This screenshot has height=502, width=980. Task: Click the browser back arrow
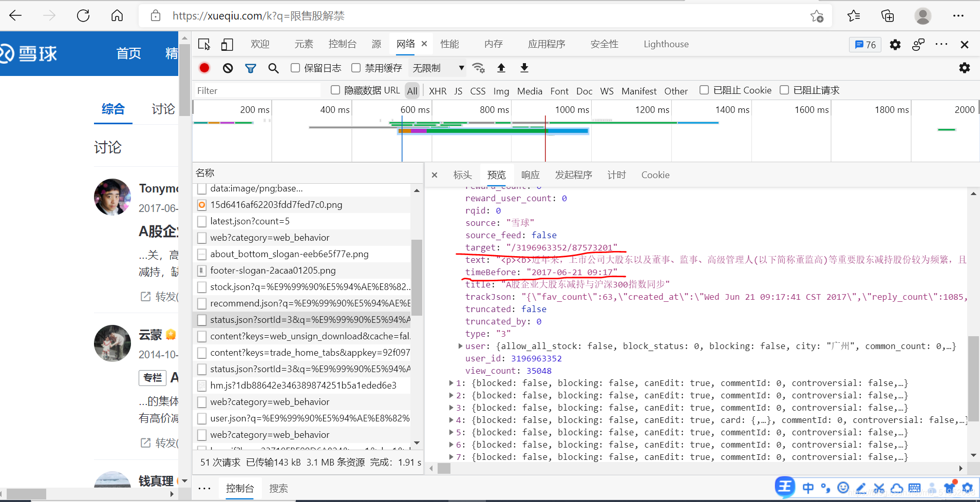pyautogui.click(x=15, y=16)
